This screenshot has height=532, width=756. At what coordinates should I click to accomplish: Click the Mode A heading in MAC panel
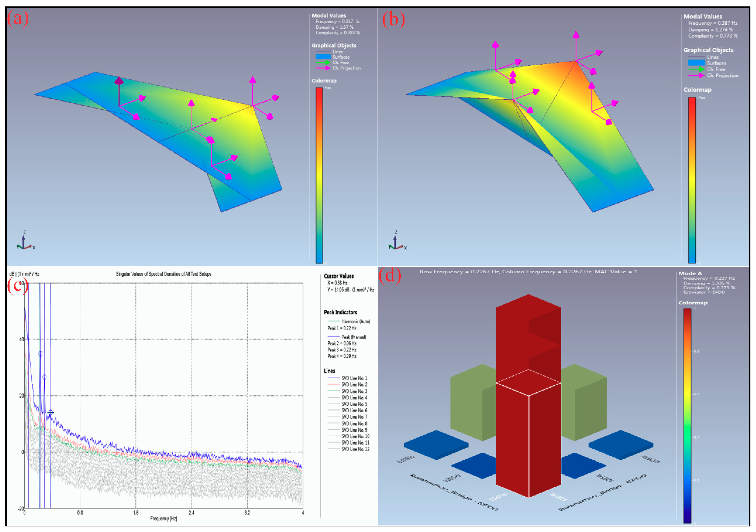pos(690,273)
